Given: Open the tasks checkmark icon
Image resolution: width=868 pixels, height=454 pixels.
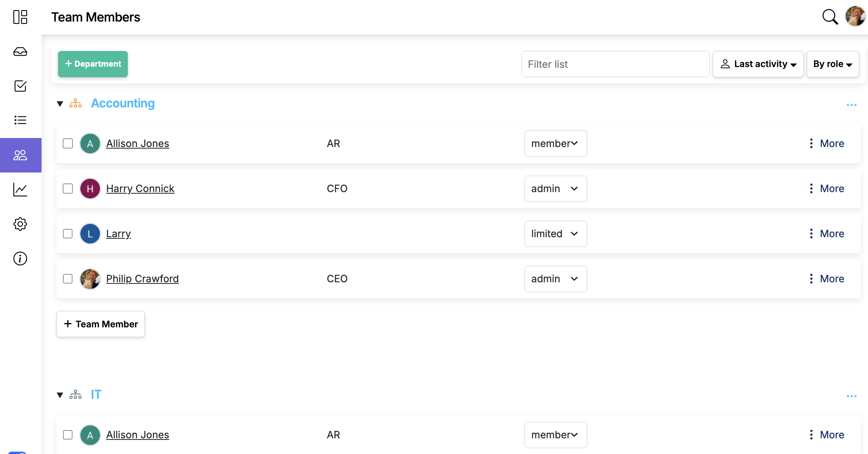Looking at the screenshot, I should click(20, 86).
